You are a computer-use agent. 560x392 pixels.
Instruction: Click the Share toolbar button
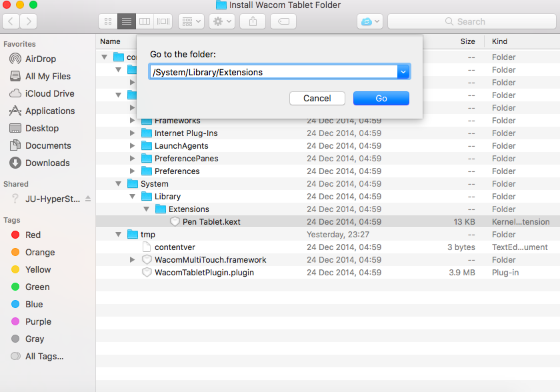pos(253,21)
